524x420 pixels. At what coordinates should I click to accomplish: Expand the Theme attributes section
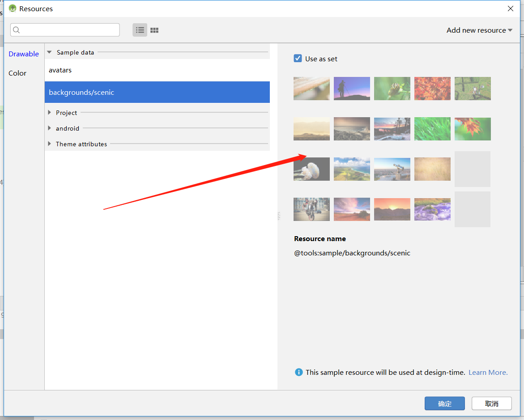click(x=50, y=144)
